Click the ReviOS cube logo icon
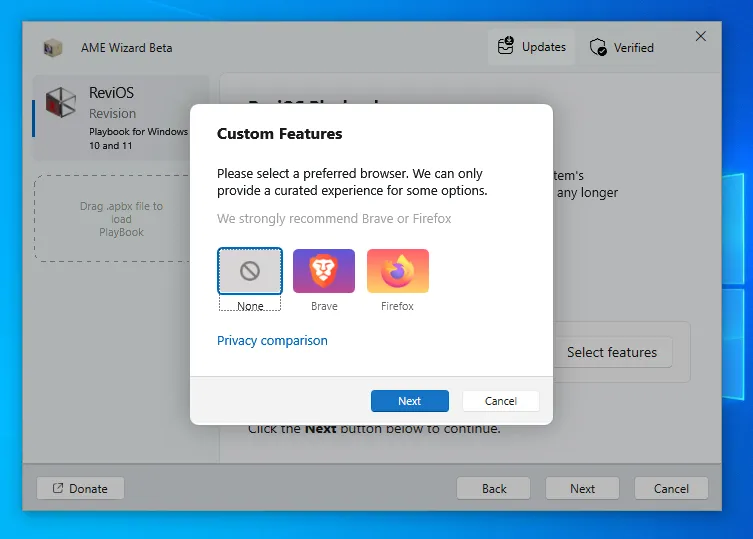 (61, 102)
